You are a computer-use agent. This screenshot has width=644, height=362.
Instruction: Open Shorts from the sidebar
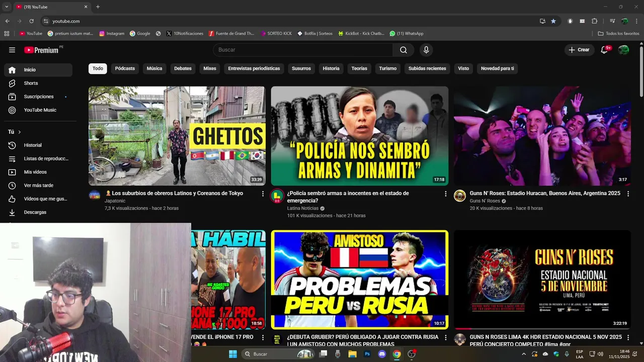(38, 83)
